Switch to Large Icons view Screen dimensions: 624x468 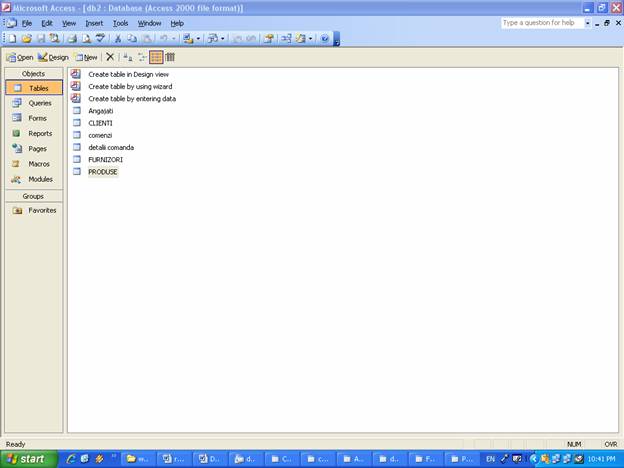[127, 57]
